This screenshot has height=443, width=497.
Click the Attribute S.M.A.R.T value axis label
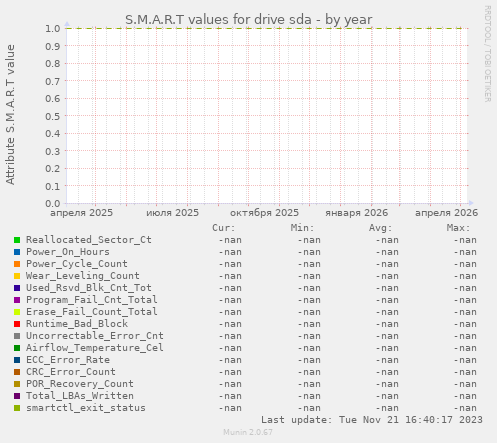coord(10,115)
